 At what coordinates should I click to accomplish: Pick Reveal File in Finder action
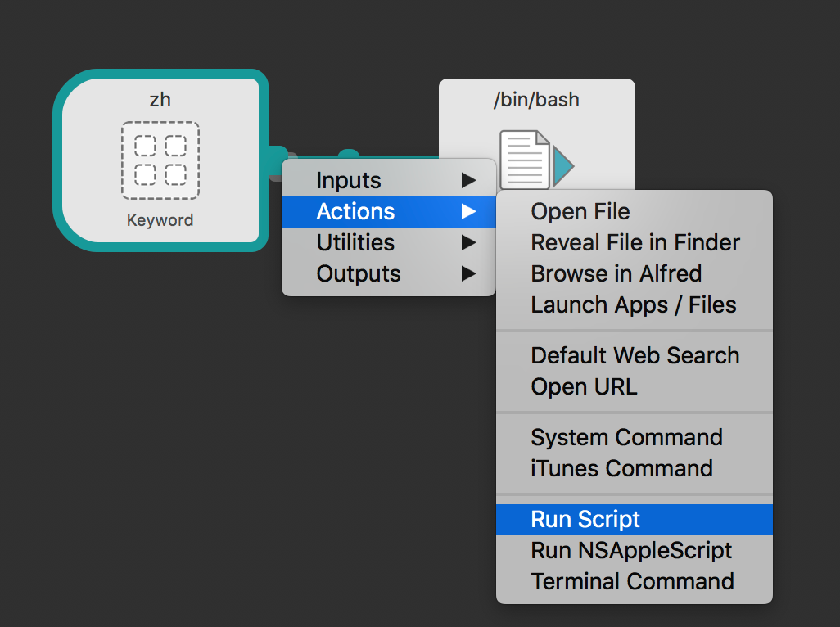pyautogui.click(x=635, y=242)
